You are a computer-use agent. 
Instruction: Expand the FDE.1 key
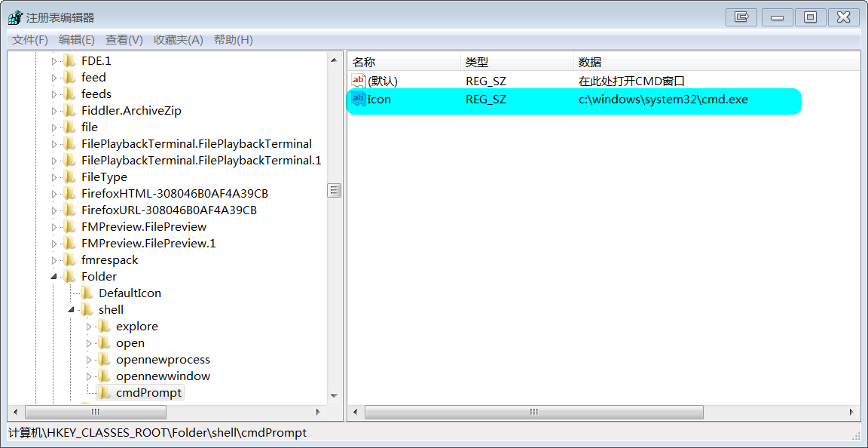point(54,61)
